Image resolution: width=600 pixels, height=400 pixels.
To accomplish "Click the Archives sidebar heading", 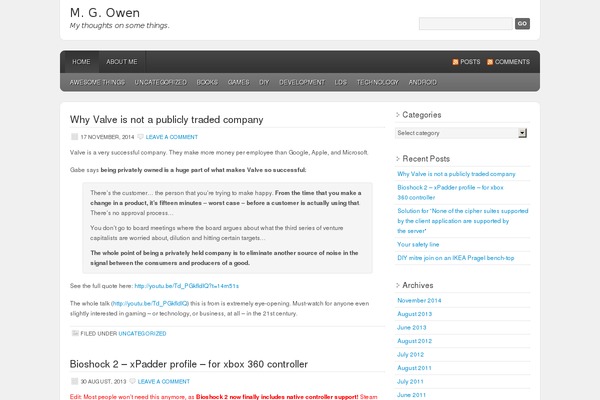I will [x=418, y=286].
